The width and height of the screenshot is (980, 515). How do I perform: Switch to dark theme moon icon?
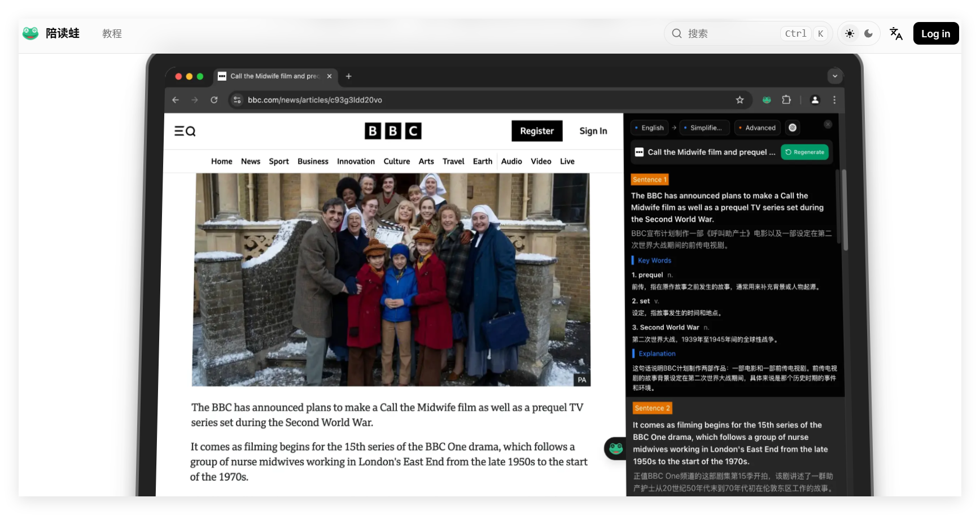868,33
